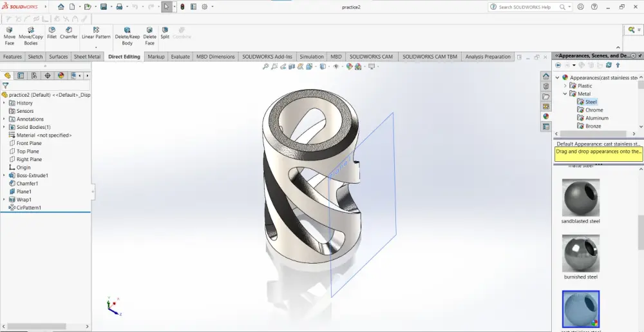
Task: Expand the Annotations node
Action: pos(5,119)
